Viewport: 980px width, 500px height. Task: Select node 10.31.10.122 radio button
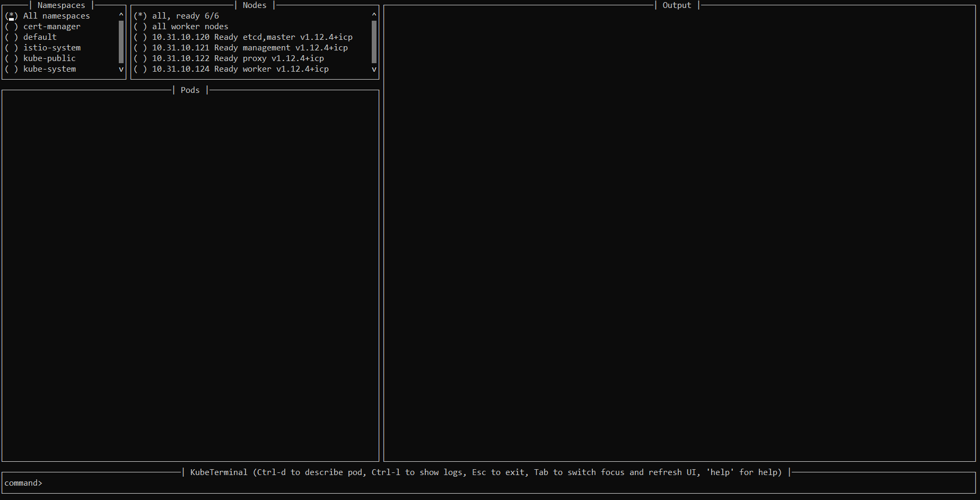point(140,58)
